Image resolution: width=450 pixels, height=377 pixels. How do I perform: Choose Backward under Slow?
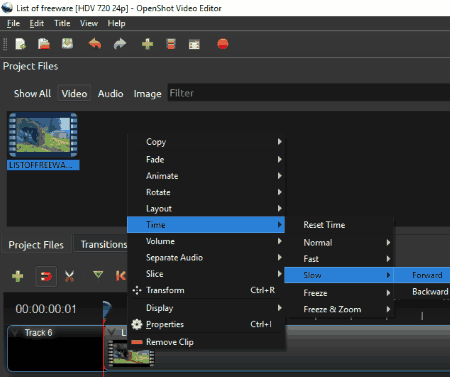(x=422, y=292)
